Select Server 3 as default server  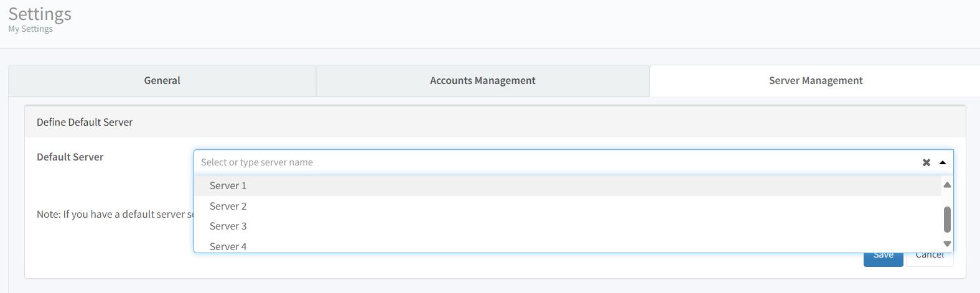[228, 226]
